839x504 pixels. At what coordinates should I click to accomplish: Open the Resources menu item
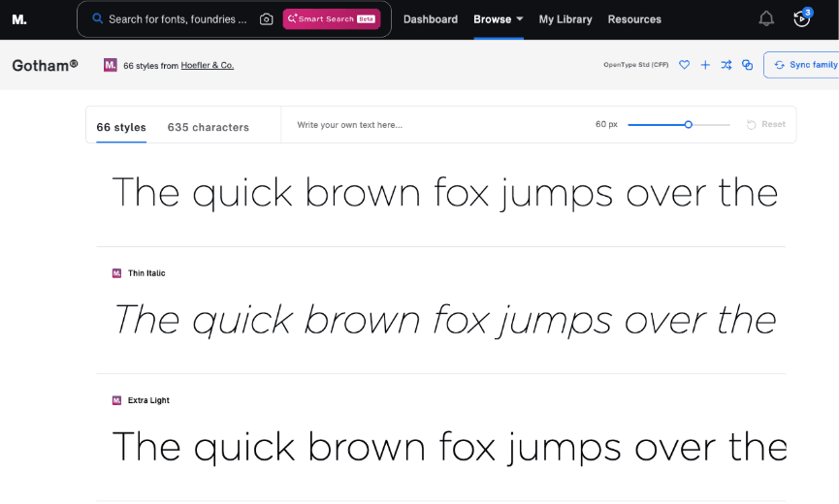634,19
